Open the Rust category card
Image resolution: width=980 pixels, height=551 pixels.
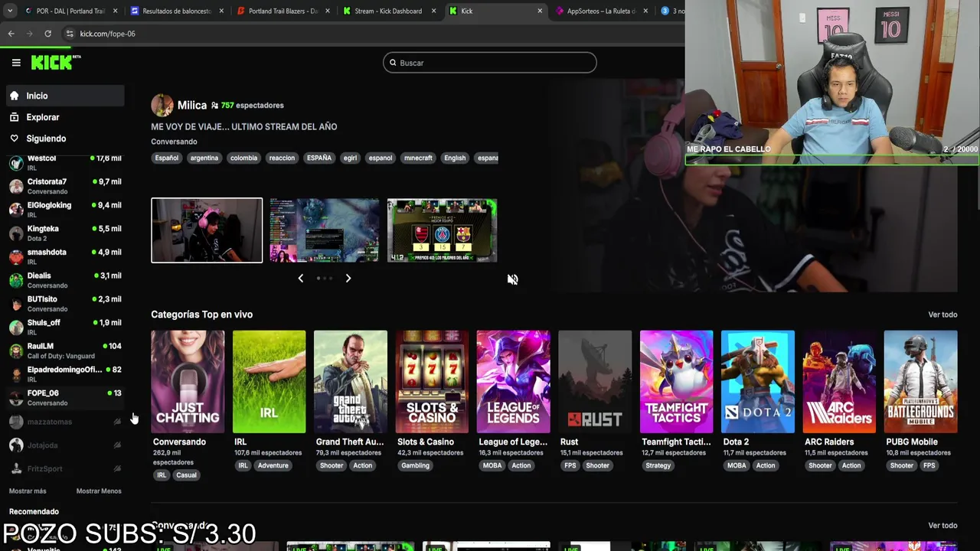[x=595, y=382]
